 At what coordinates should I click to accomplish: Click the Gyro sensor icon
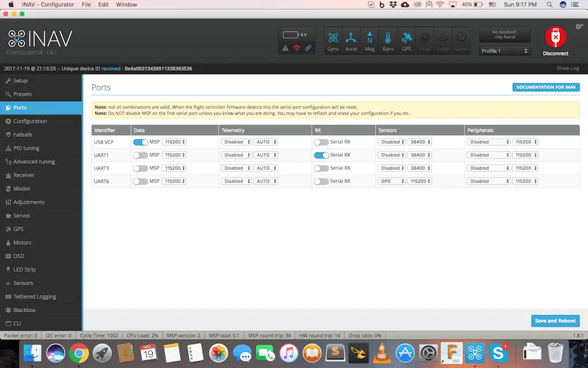(x=333, y=41)
